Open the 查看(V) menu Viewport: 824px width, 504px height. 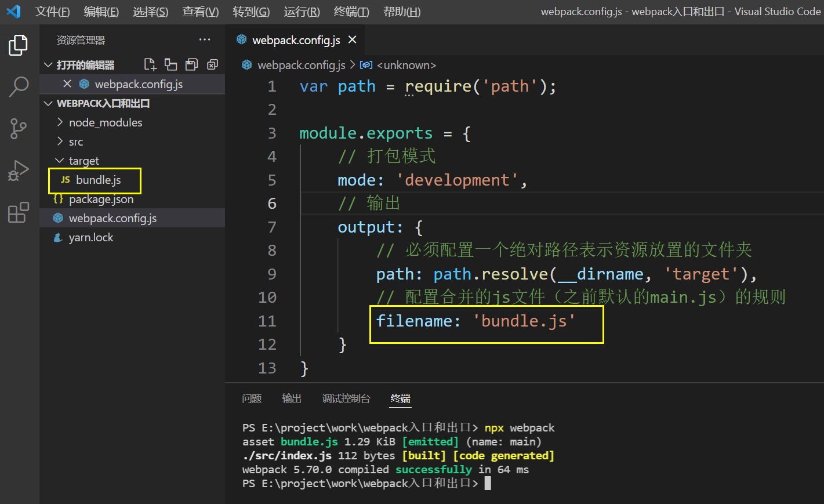click(201, 12)
